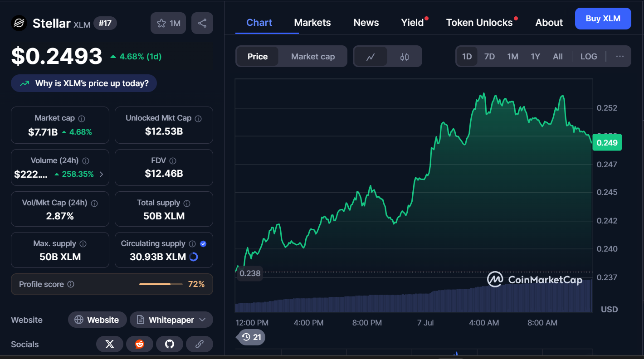Click the info icon beside Circulating supply

[192, 244]
